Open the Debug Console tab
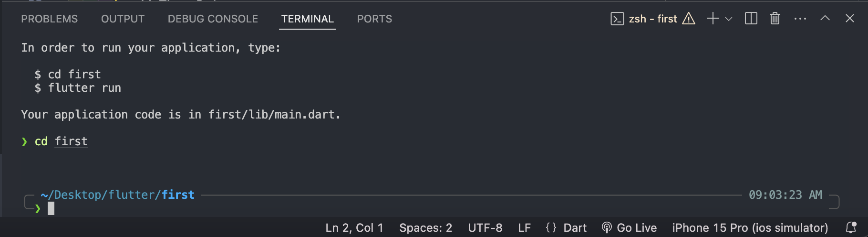 click(x=213, y=19)
